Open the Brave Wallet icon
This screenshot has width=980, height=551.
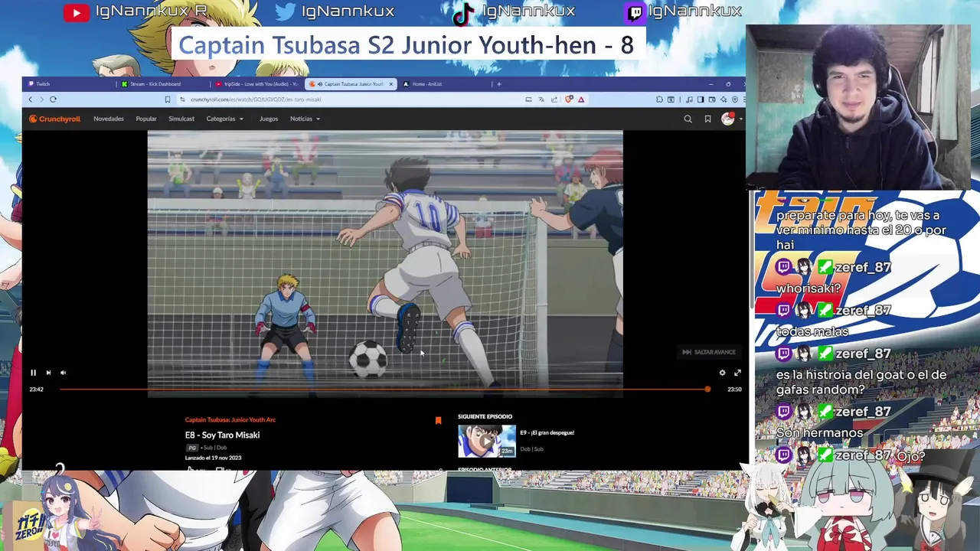[x=712, y=99]
